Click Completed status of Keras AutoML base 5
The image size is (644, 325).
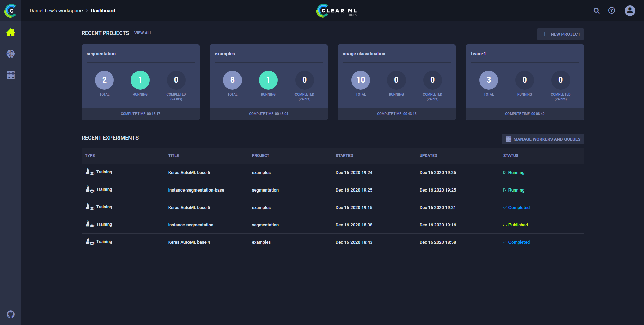coord(517,208)
